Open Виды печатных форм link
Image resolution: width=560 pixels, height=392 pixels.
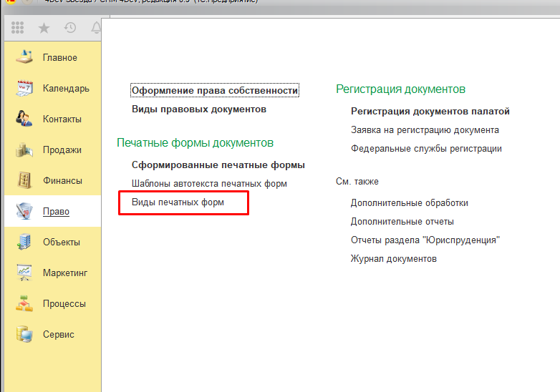click(178, 202)
